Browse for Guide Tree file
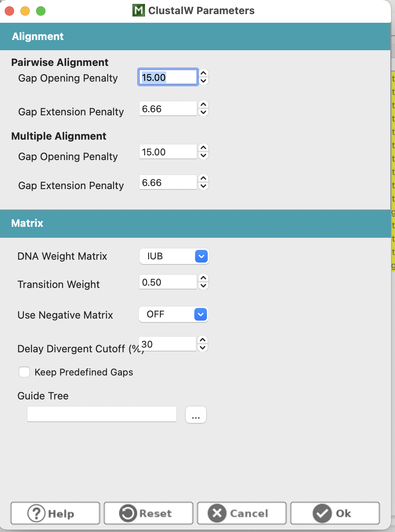Screen dimensions: 395x532 (196, 415)
